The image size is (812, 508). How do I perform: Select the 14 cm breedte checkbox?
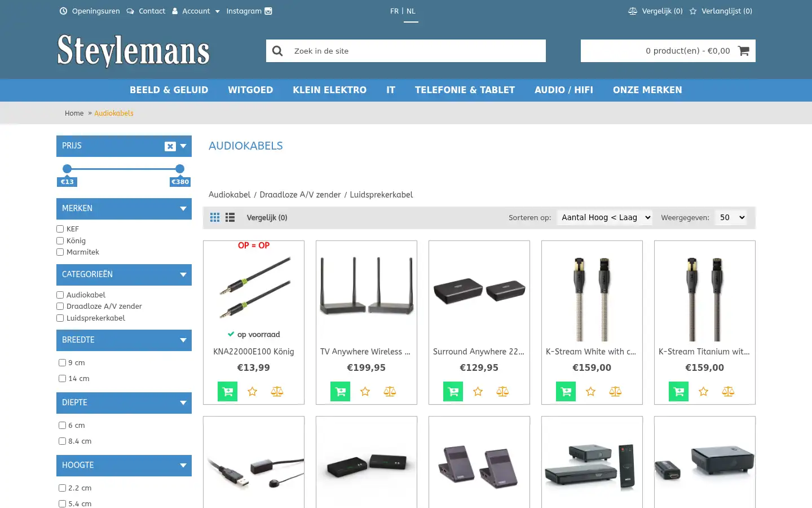(62, 378)
